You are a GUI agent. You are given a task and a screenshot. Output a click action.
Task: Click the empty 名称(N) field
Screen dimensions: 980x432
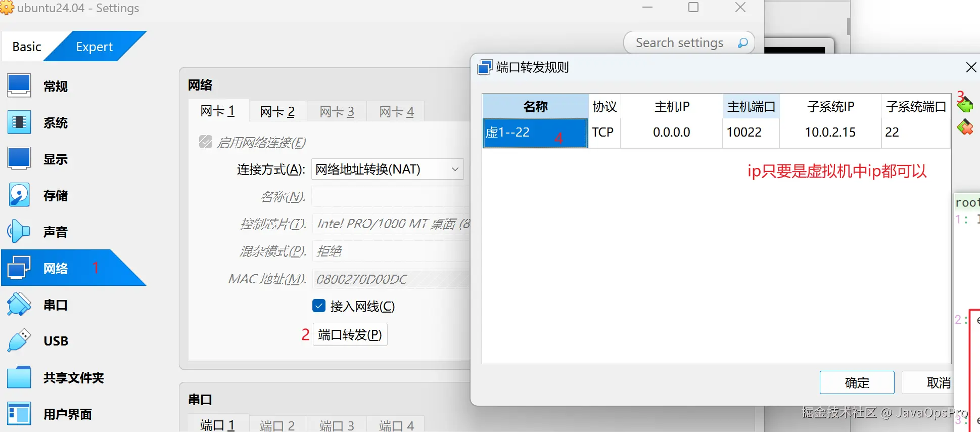(391, 196)
